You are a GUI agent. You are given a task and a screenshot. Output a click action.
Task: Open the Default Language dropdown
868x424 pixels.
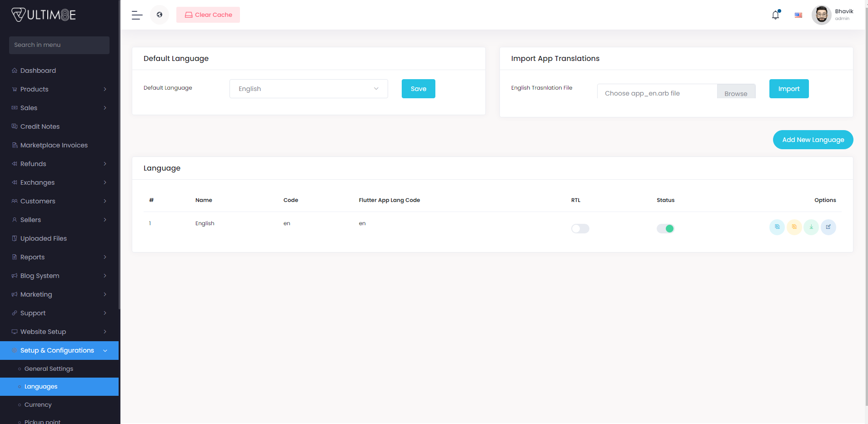pyautogui.click(x=309, y=89)
